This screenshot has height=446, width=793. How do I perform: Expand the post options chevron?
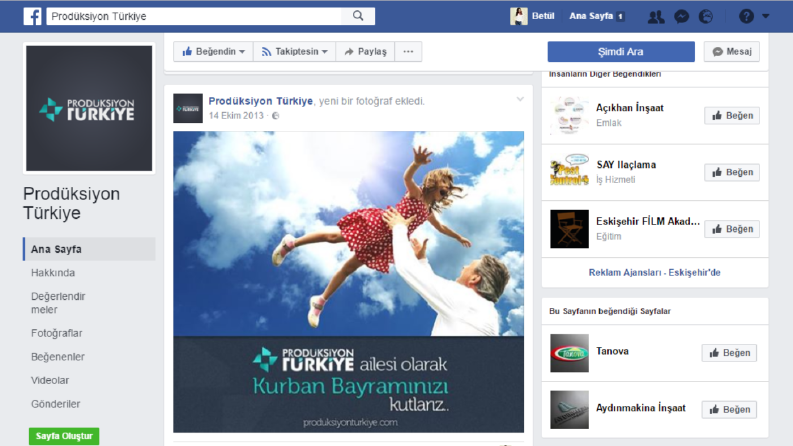point(520,99)
